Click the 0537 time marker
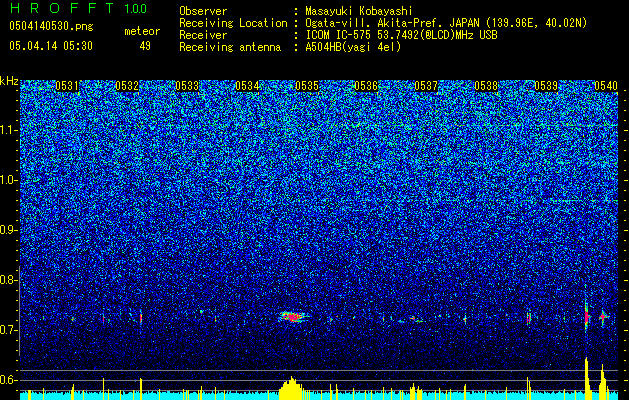The image size is (629, 400). coord(426,86)
